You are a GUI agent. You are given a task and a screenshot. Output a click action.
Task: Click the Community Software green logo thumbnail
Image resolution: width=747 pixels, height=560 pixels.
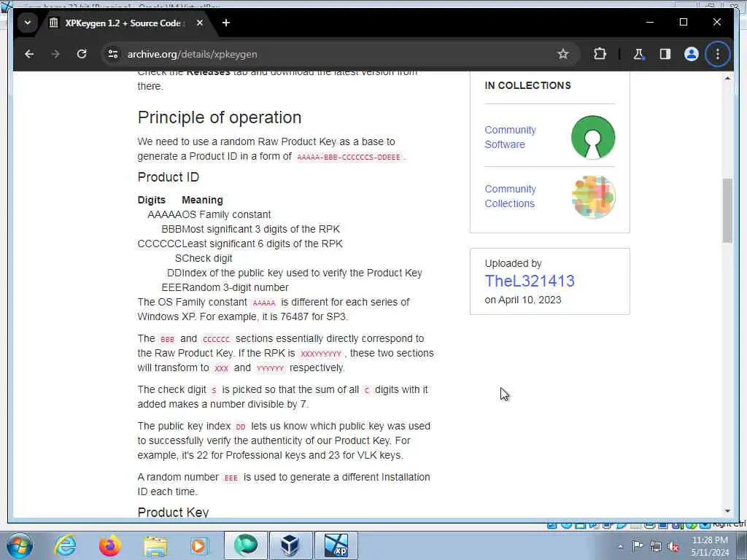point(593,137)
